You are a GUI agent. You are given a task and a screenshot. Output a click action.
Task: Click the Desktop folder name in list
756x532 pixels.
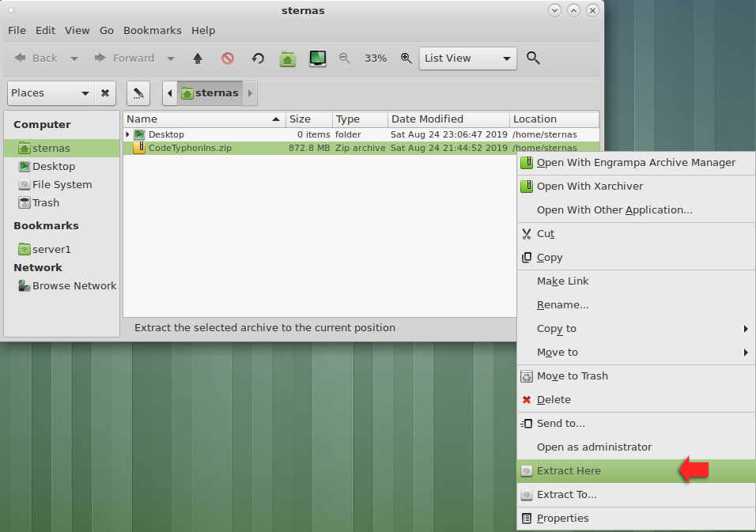point(166,134)
